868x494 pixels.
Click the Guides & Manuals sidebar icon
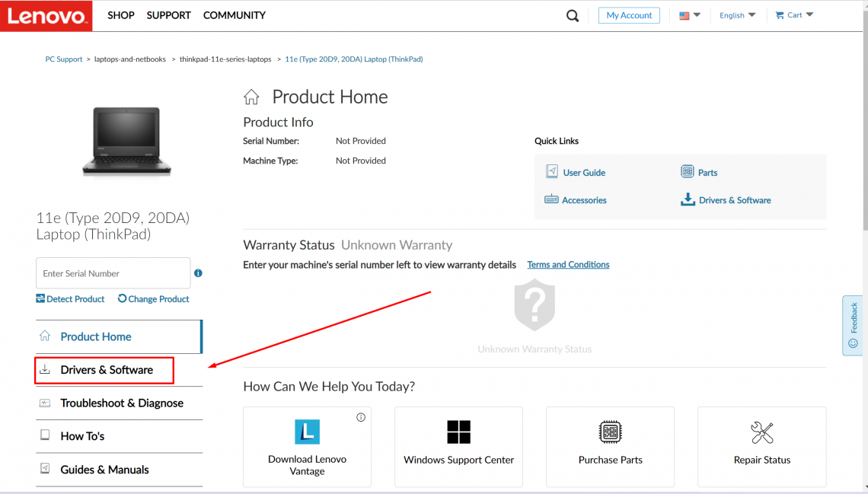[x=45, y=469]
